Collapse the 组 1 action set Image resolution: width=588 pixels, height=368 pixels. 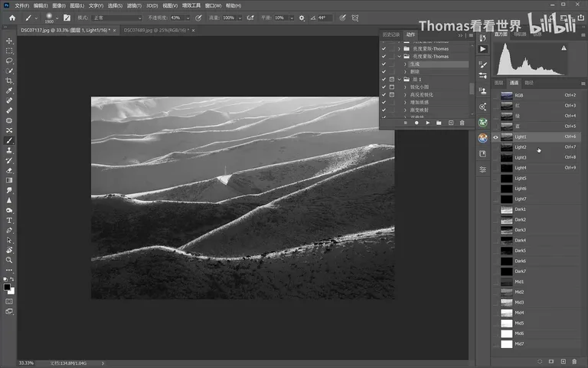(x=400, y=79)
